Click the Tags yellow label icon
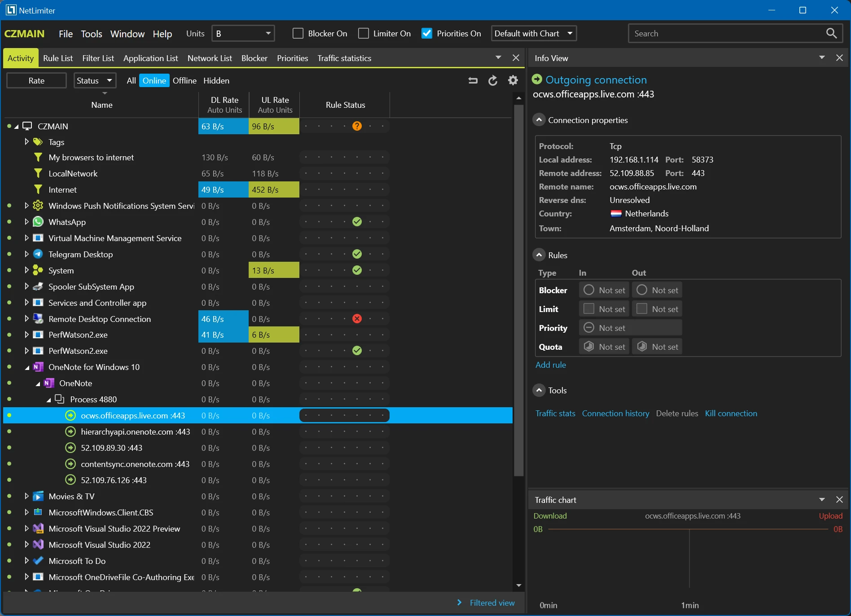The image size is (851, 616). click(x=38, y=142)
